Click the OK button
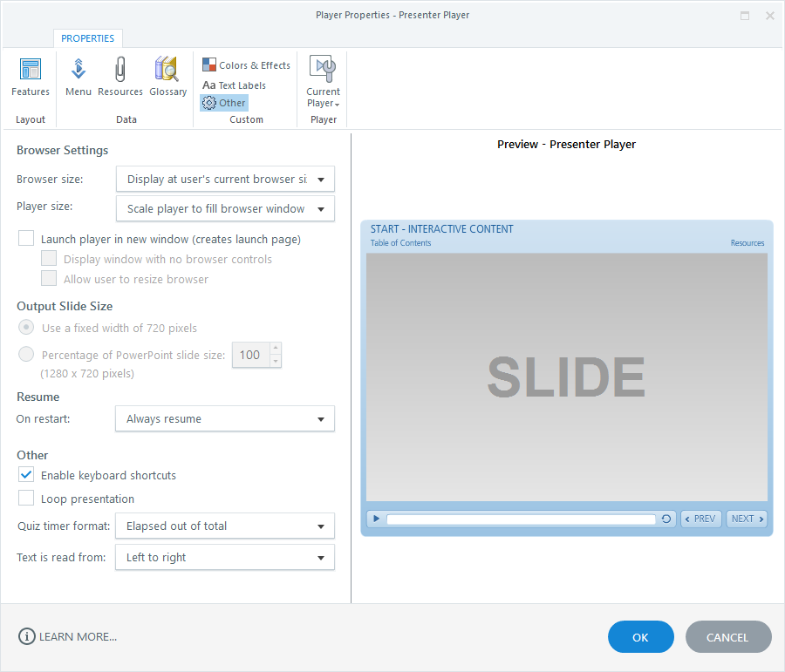 640,637
